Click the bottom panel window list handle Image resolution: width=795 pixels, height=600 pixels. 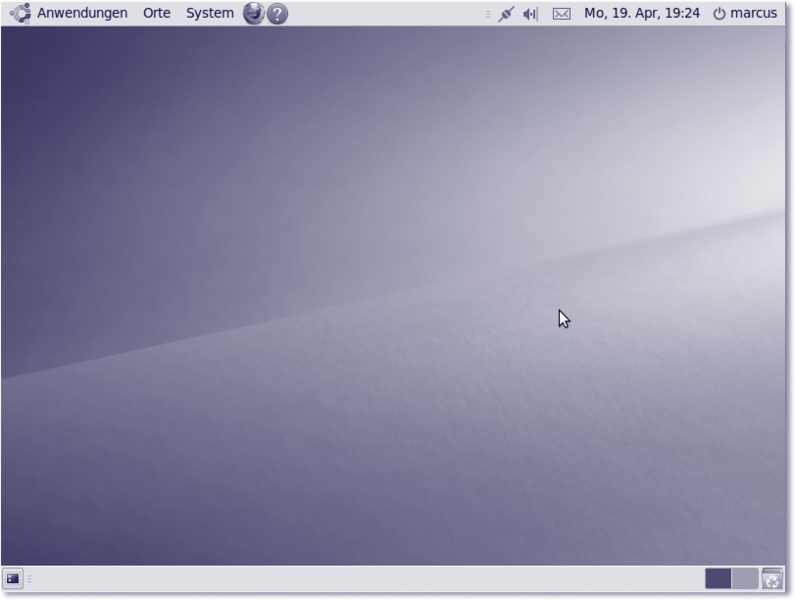pyautogui.click(x=30, y=578)
